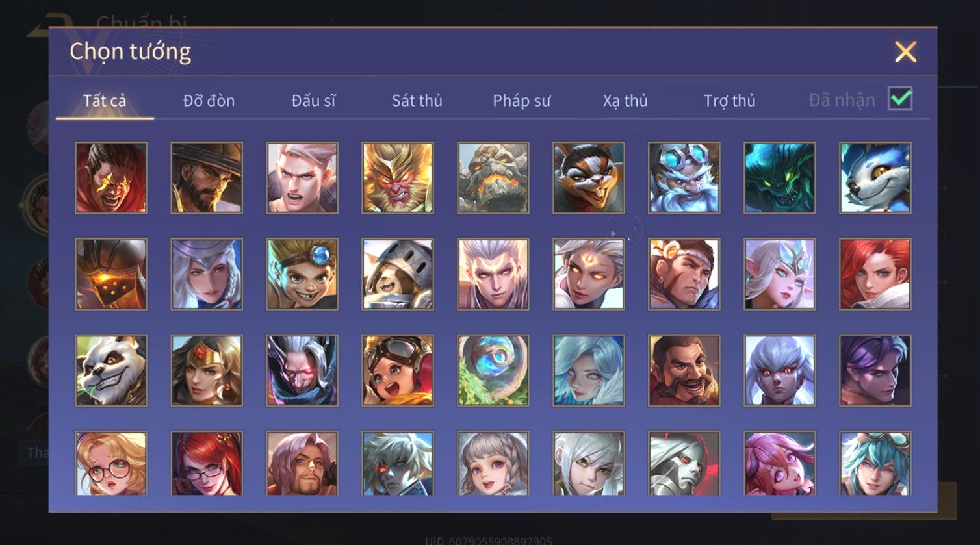Filter heroes by Đấu sĩ tab

point(313,101)
